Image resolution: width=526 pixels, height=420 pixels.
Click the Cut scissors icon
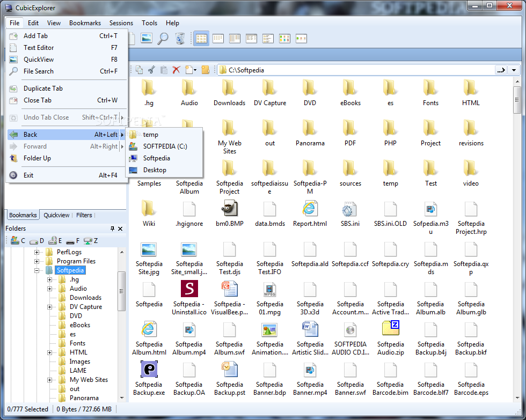[x=151, y=70]
